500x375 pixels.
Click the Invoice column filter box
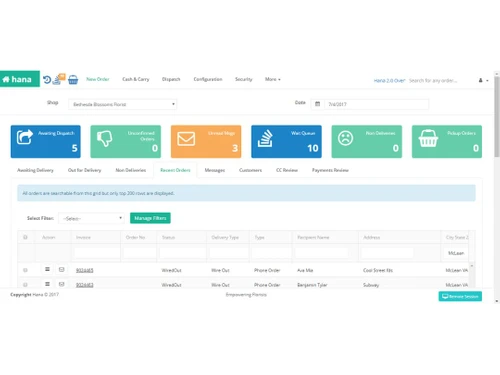[96, 253]
